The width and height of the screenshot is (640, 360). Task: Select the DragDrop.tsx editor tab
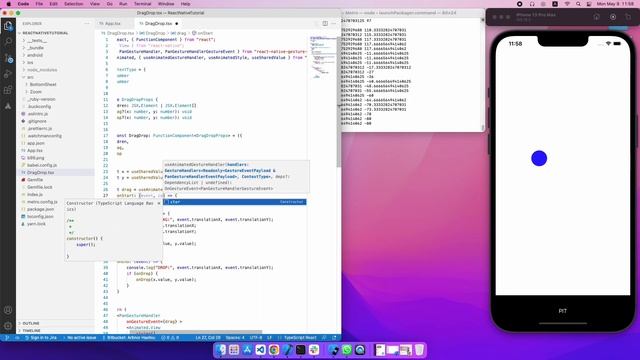point(158,24)
